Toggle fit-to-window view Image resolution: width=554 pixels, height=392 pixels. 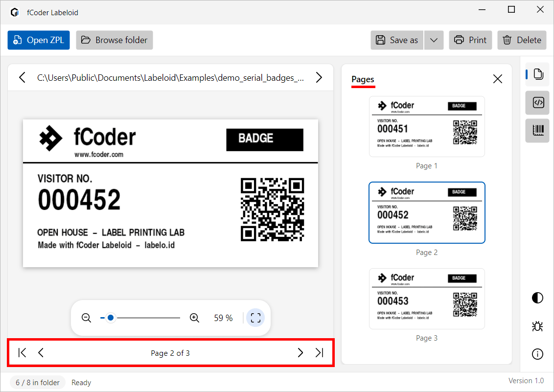point(255,318)
